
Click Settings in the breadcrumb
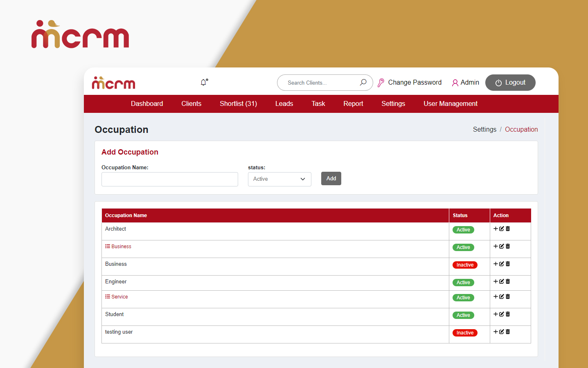484,129
